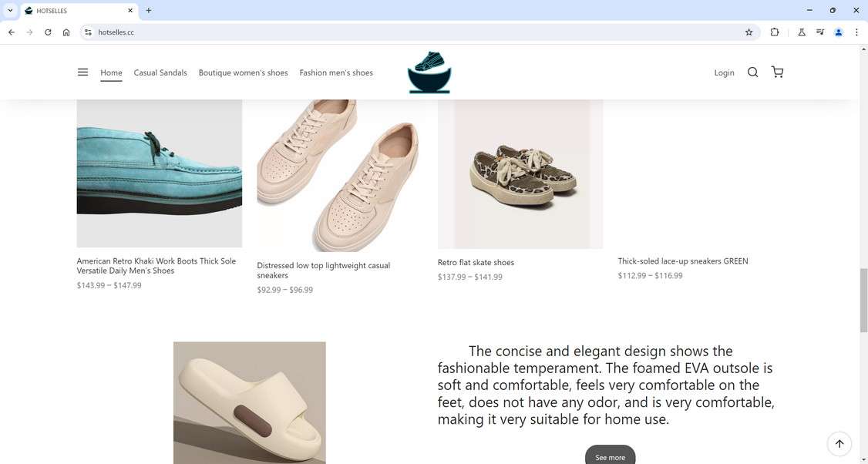Click the Login link
The height and width of the screenshot is (464, 868).
click(724, 72)
